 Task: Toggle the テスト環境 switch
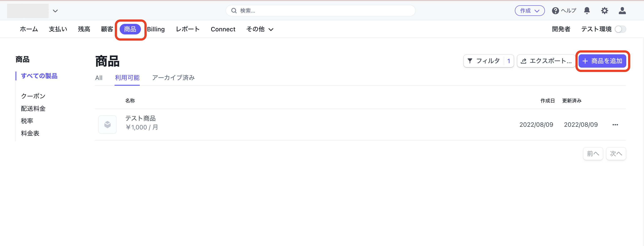coord(620,29)
